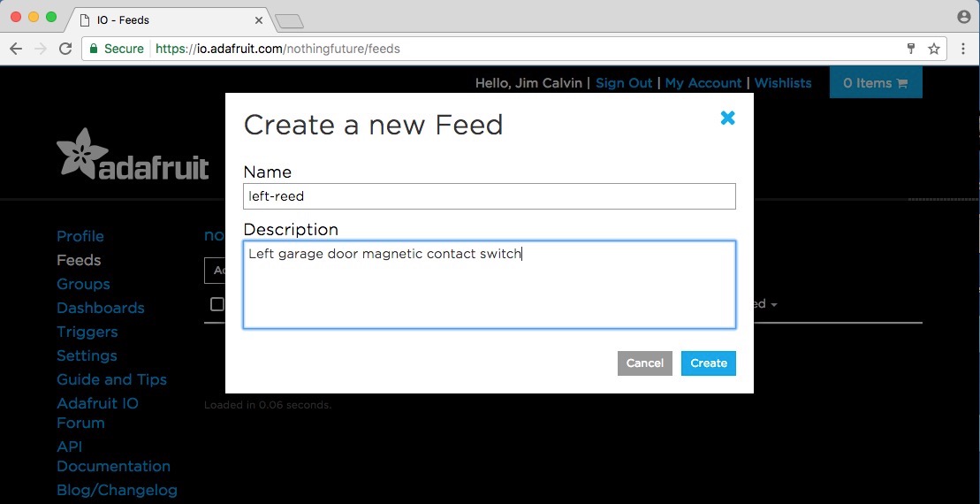Go to Triggers in the sidebar
This screenshot has width=980, height=504.
87,332
